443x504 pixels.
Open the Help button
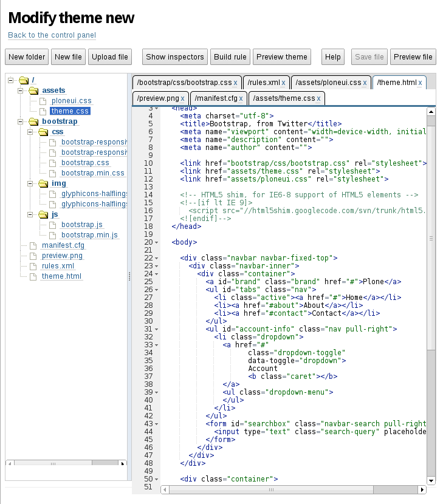pyautogui.click(x=333, y=57)
